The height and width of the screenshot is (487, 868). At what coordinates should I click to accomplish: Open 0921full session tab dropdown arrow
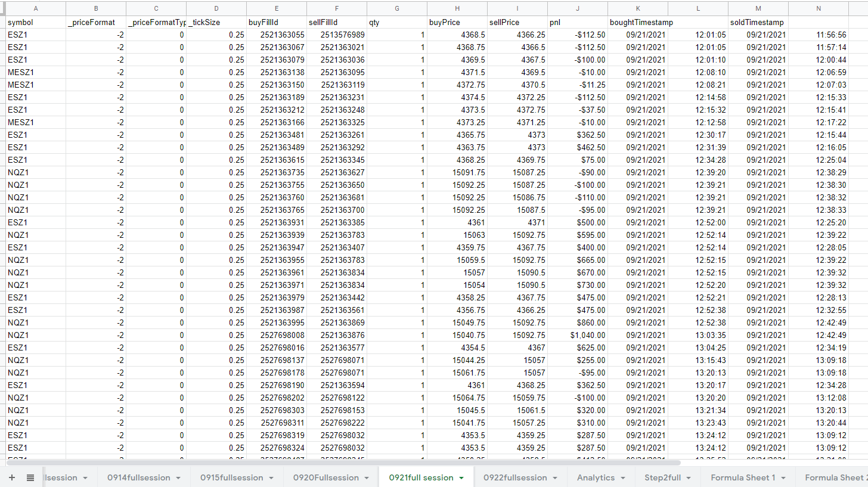pyautogui.click(x=461, y=478)
